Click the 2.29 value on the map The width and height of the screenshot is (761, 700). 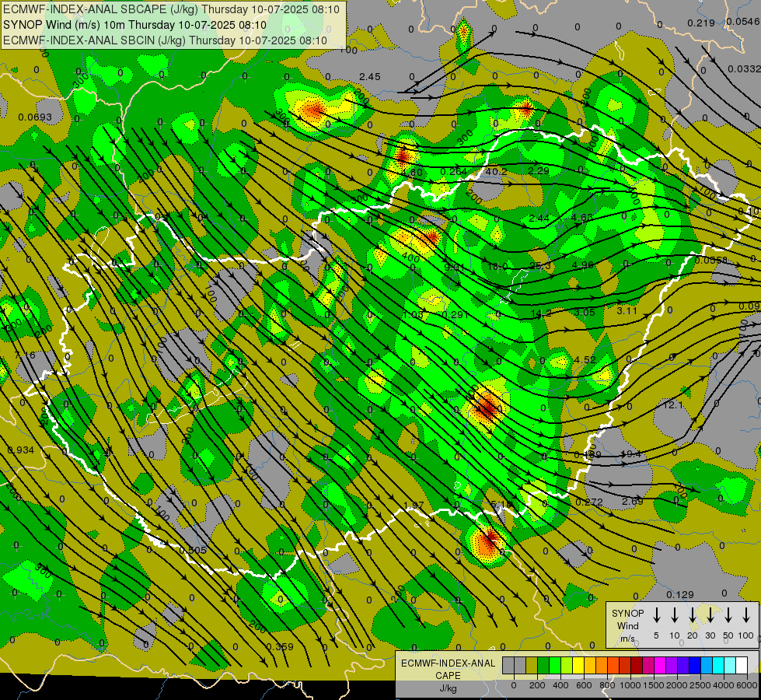point(538,170)
